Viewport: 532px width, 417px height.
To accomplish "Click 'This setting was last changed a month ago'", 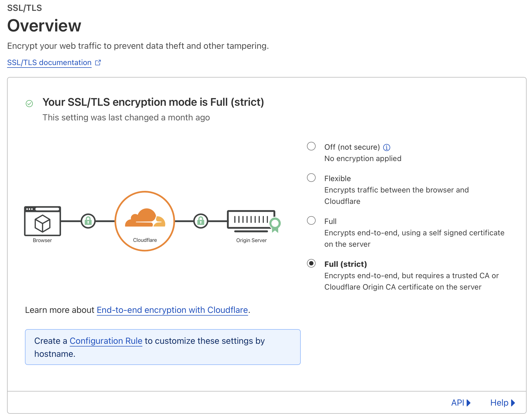I will pos(126,117).
